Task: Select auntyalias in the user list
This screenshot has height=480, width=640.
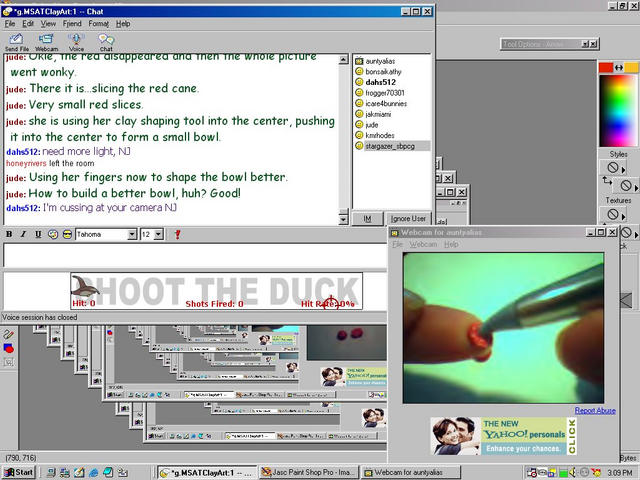Action: coord(380,61)
